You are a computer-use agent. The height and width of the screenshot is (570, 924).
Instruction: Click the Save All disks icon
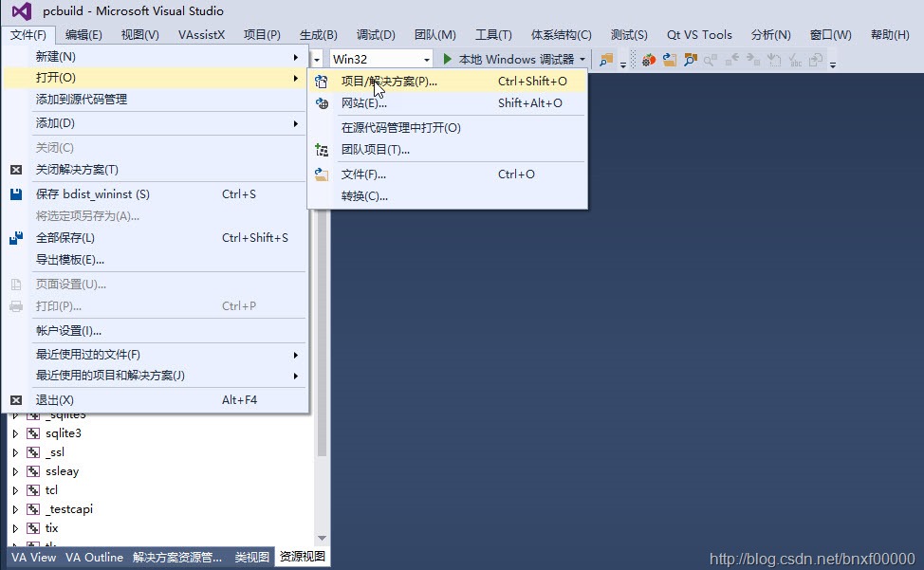coord(16,238)
